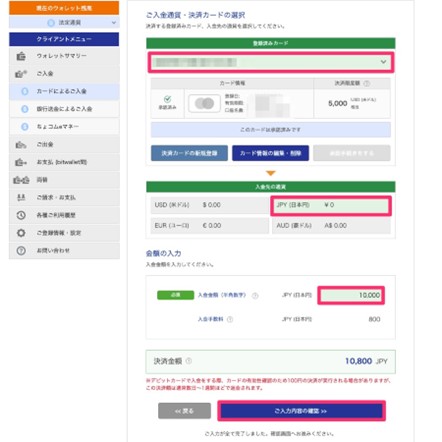Open the registered card dropdown
This screenshot has width=442, height=442.
tap(271, 62)
